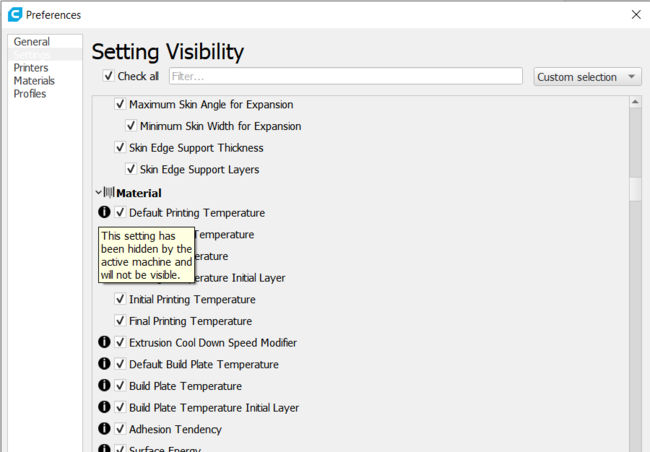The height and width of the screenshot is (452, 650).
Task: Disable Final Printing Temperature visibility
Action: 120,321
